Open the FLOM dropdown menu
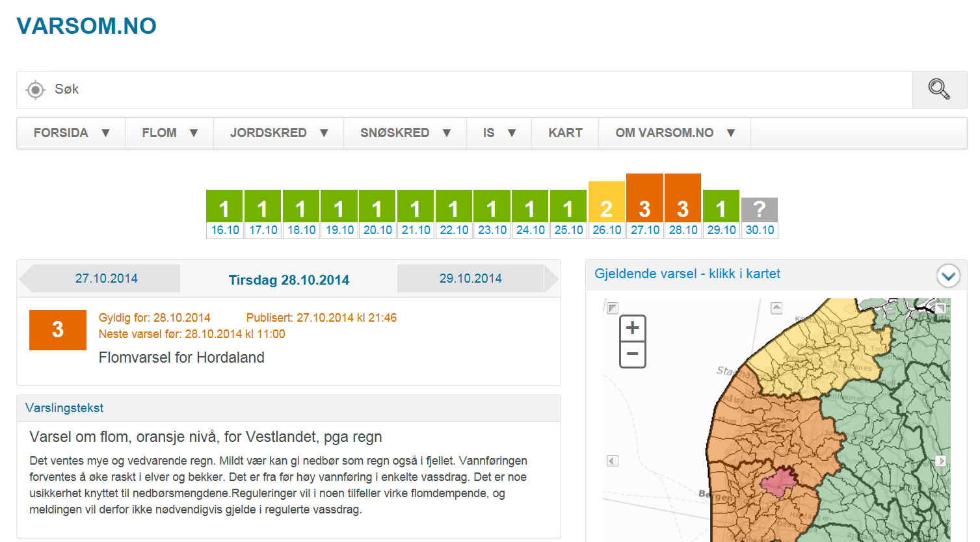 click(170, 133)
